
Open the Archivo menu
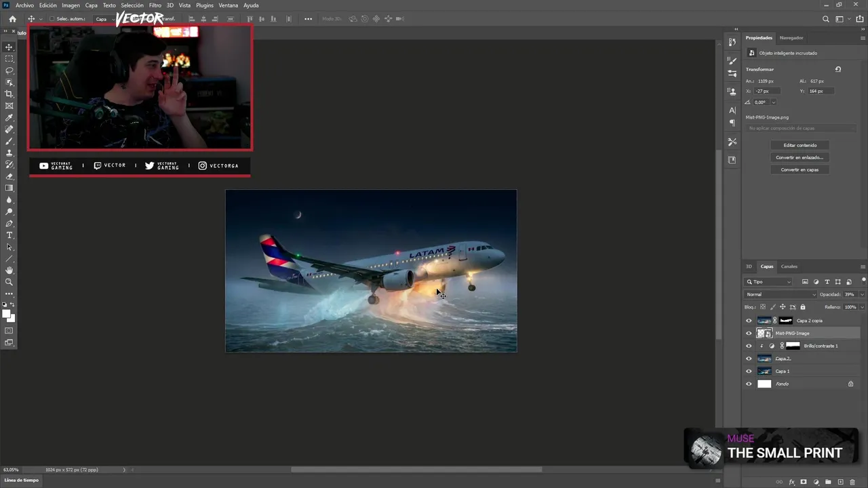tap(24, 5)
